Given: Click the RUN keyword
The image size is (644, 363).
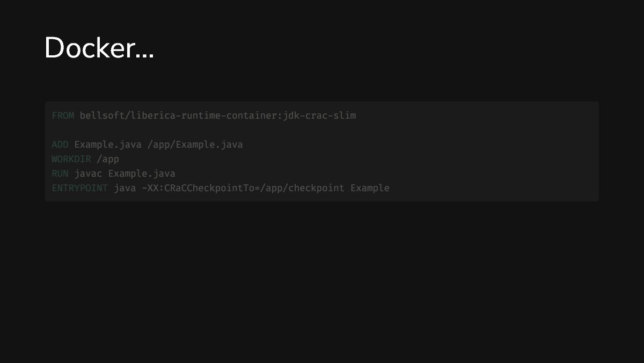Looking at the screenshot, I should pyautogui.click(x=60, y=173).
